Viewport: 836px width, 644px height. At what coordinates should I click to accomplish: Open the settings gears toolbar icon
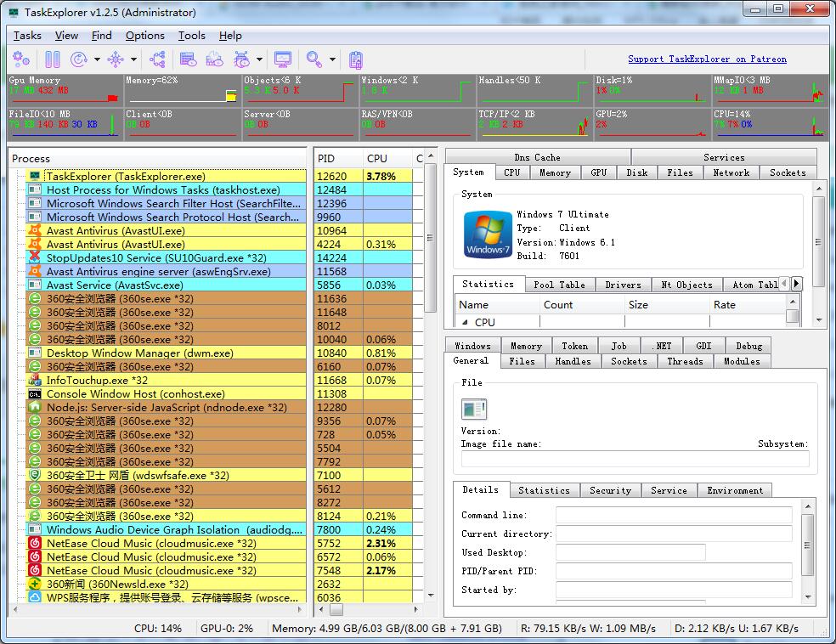21,59
